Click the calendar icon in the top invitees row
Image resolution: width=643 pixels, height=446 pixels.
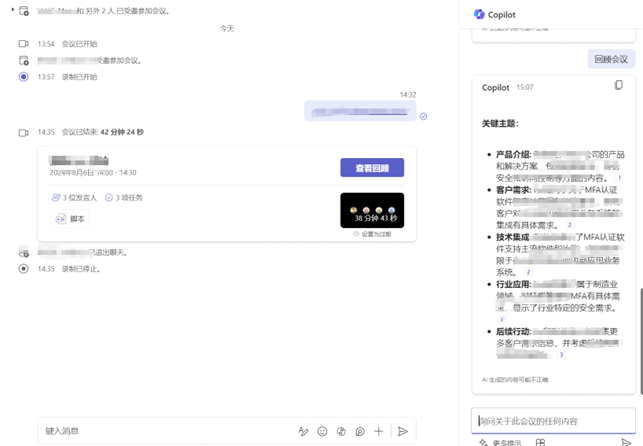pyautogui.click(x=24, y=11)
